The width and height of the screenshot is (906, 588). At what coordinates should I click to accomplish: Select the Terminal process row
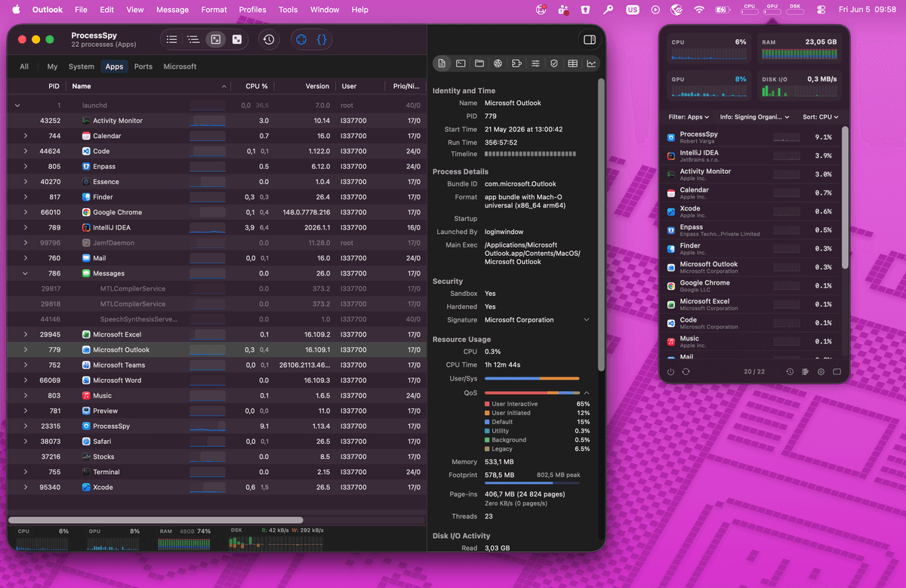coord(216,472)
